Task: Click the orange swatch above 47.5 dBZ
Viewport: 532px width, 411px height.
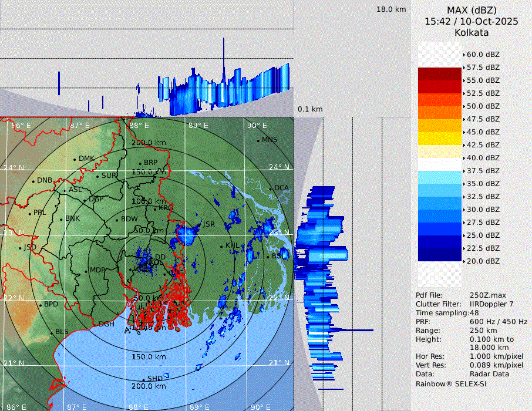Action: click(439, 113)
